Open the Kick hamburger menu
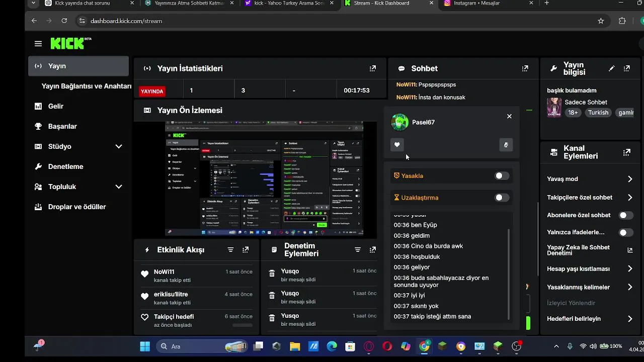The width and height of the screenshot is (644, 362). click(x=38, y=44)
